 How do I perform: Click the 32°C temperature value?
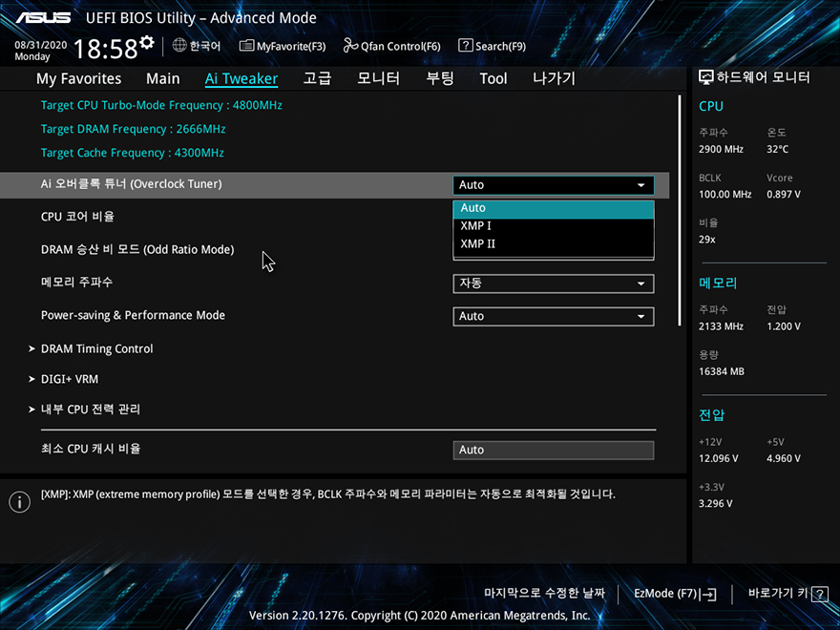point(777,150)
